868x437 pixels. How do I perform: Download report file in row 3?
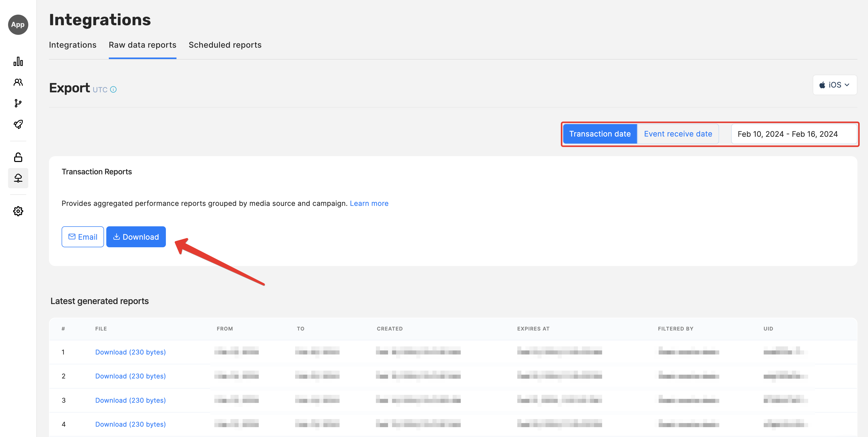[131, 400]
